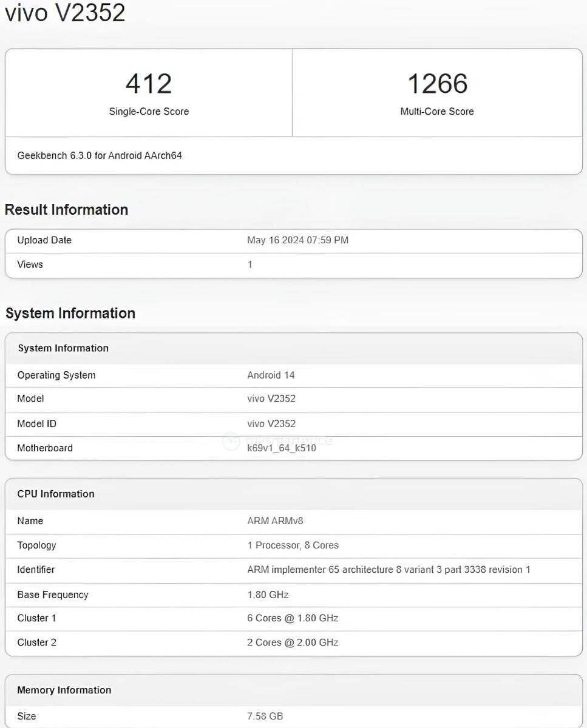
Task: Select the ARM implementer 65 identifier value
Action: pos(389,570)
